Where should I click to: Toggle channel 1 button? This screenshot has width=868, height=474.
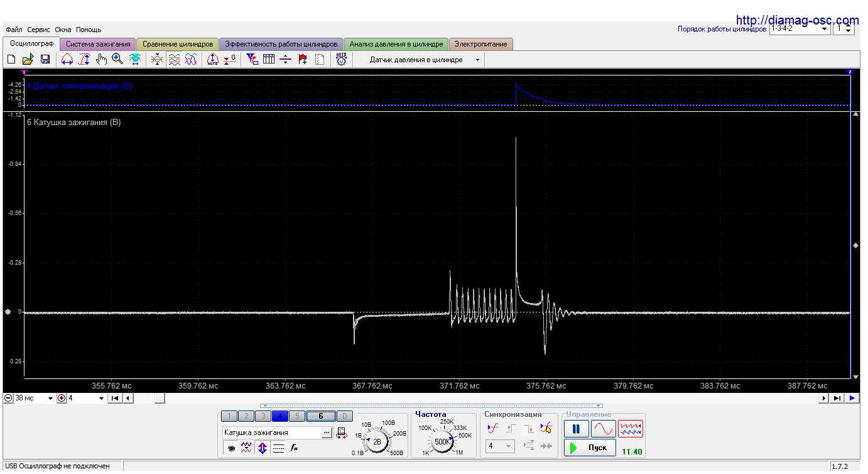pos(229,416)
